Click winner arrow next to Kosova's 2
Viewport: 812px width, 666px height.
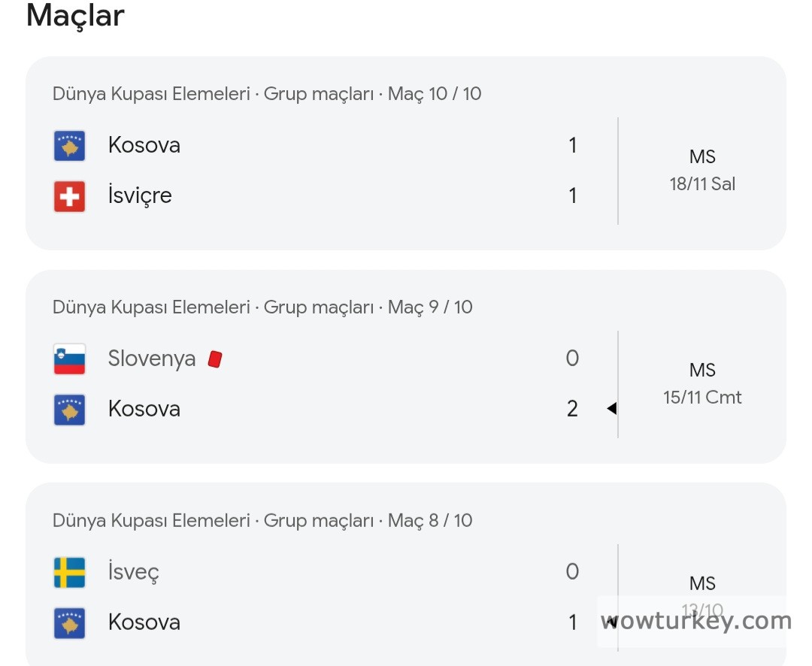tap(611, 409)
